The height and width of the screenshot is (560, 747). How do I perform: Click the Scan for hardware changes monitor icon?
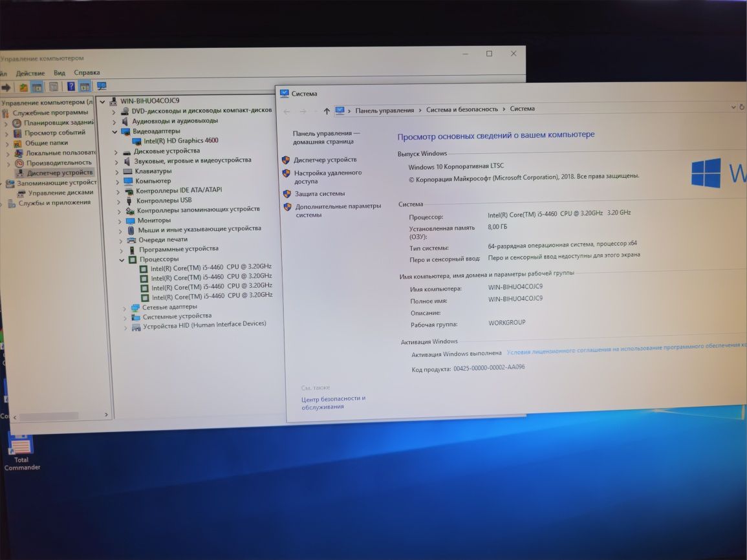(x=102, y=86)
